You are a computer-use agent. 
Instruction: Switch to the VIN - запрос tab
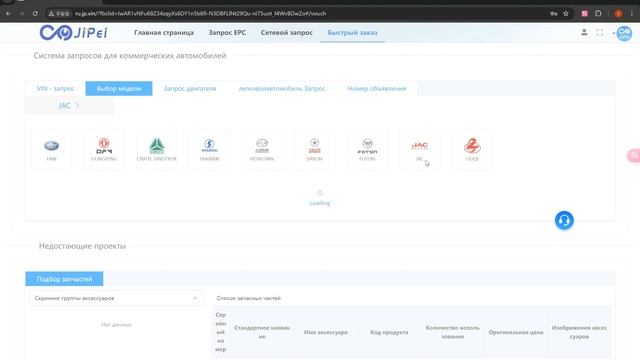click(56, 88)
